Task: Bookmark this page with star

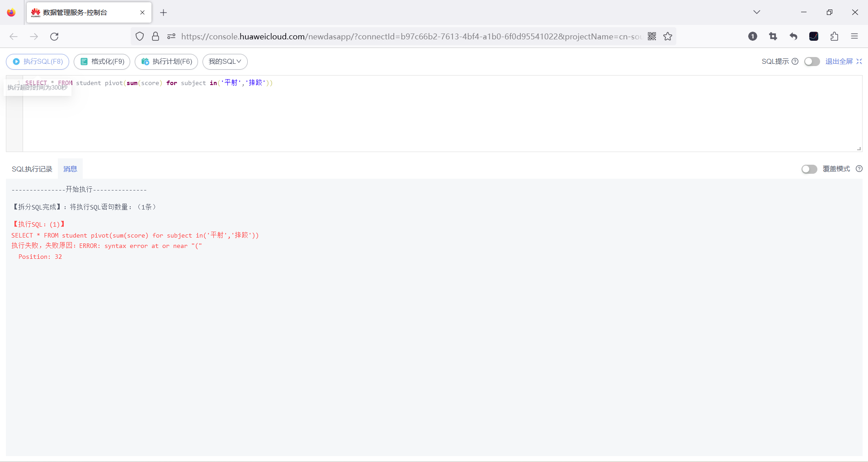Action: click(668, 37)
